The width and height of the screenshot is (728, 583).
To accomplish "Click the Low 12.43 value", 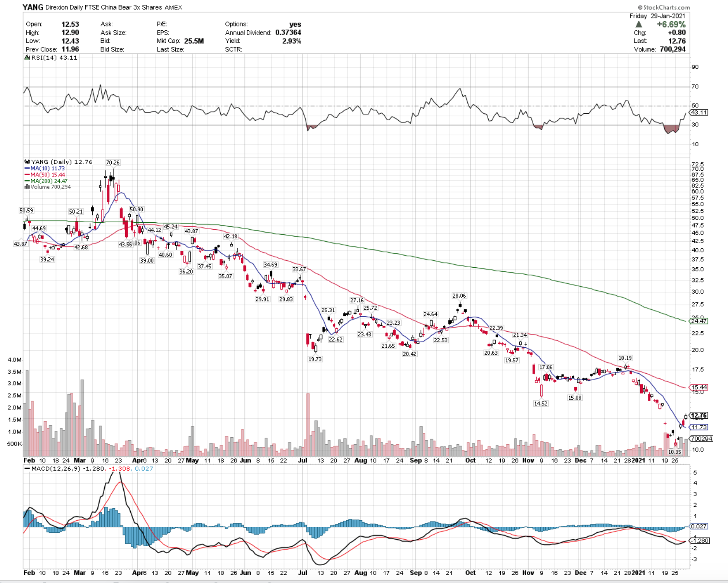I will coord(70,41).
